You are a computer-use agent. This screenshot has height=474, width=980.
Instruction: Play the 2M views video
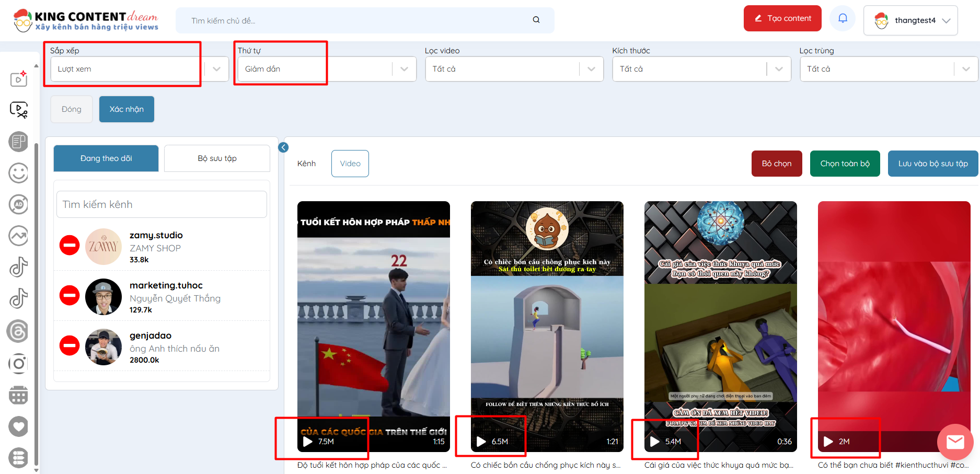point(828,442)
